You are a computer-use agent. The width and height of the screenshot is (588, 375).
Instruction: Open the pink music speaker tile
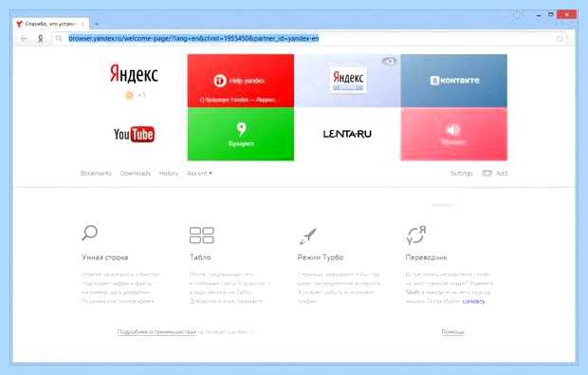[x=453, y=134]
